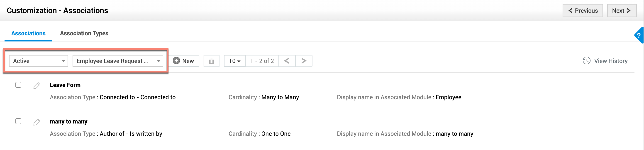
Task: Open the Leave Form association name
Action: coord(65,85)
